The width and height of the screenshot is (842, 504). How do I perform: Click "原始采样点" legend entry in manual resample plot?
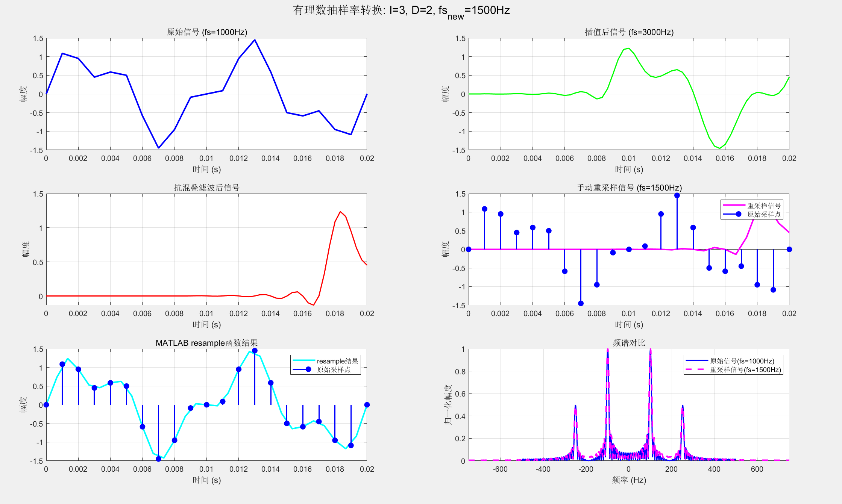[764, 214]
